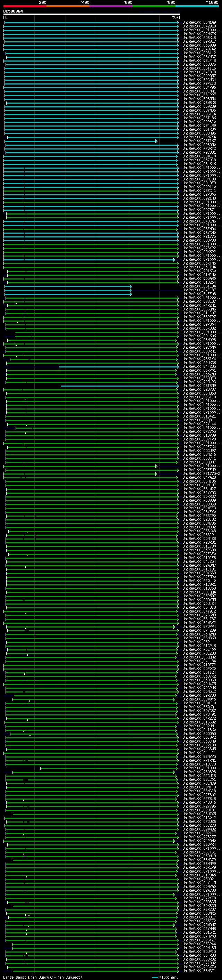Click the UniRef100_Q6GQN6 label
Viewport: 222px width, 980px height.
tap(199, 309)
